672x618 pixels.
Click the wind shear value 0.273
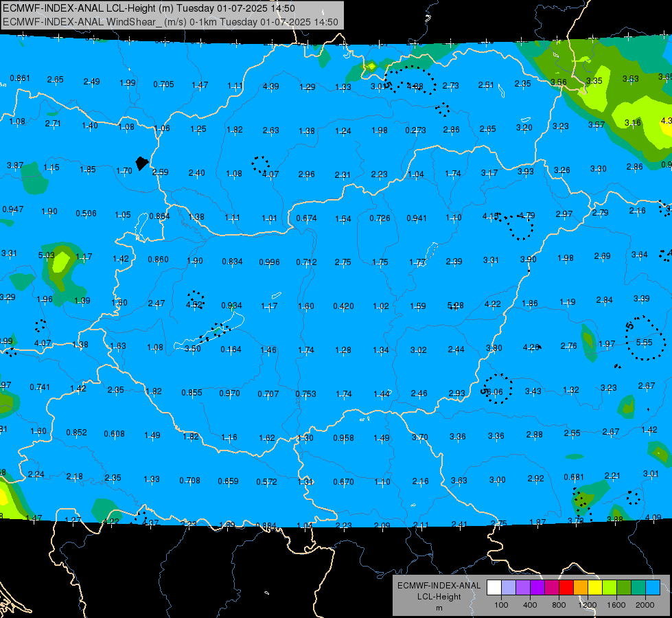click(x=416, y=130)
